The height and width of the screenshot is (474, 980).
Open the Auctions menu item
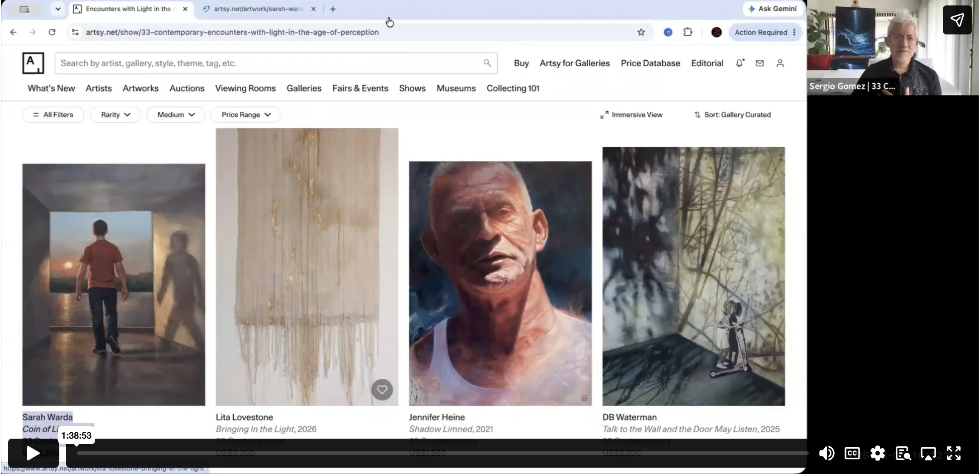(x=187, y=88)
